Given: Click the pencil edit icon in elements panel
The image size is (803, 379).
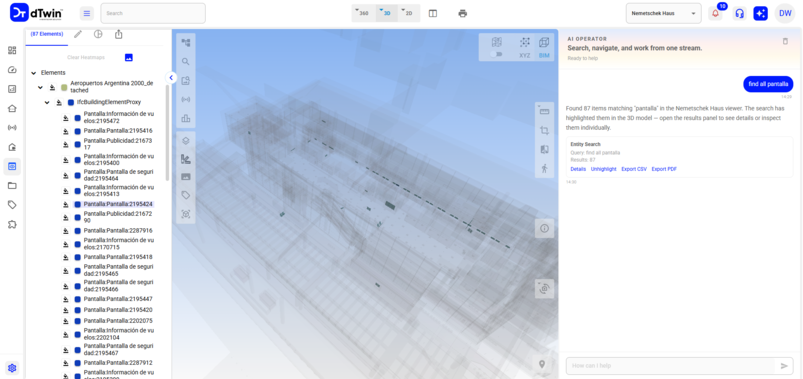Looking at the screenshot, I should tap(78, 34).
